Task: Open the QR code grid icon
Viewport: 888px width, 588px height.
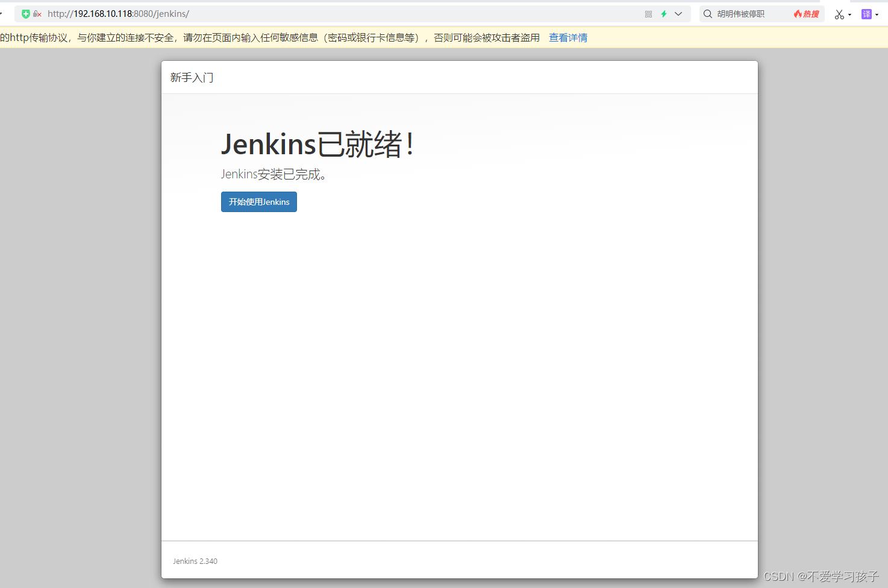Action: (648, 14)
